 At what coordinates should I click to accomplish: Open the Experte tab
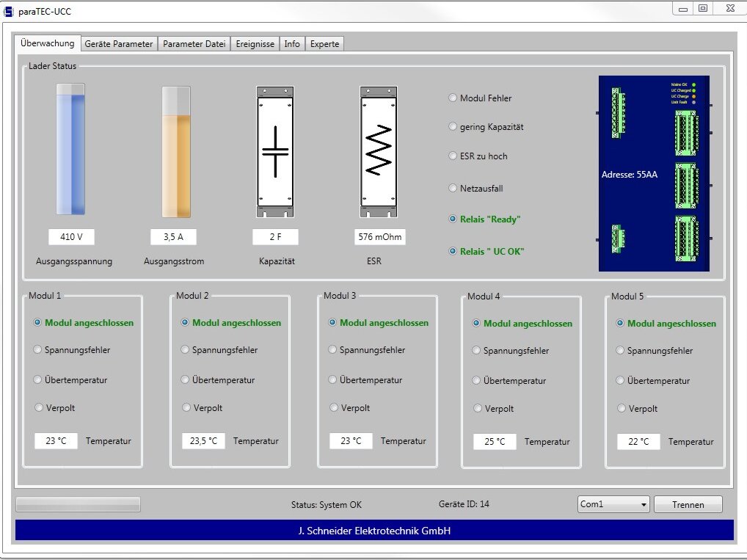[x=324, y=44]
